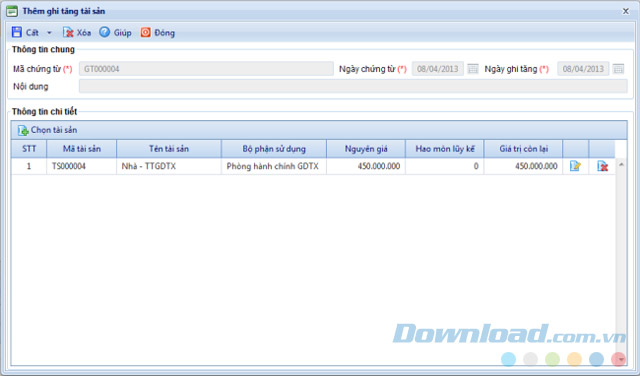Open the Ngày ghi tăng calendar picker
This screenshot has height=376, width=640.
point(618,69)
